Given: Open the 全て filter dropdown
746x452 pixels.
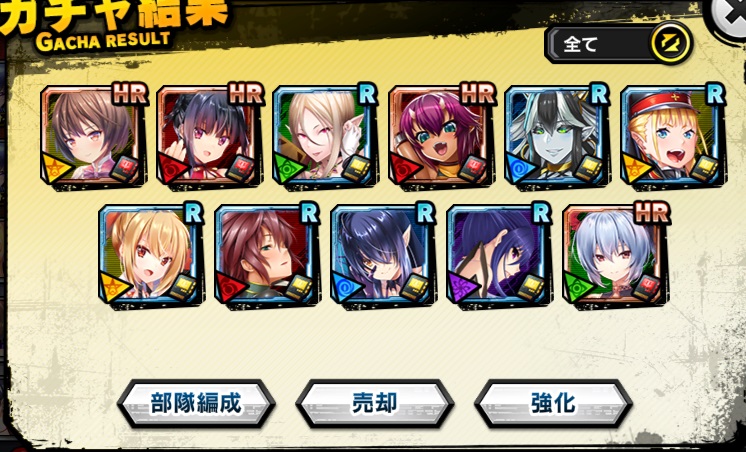Looking at the screenshot, I should pos(618,44).
